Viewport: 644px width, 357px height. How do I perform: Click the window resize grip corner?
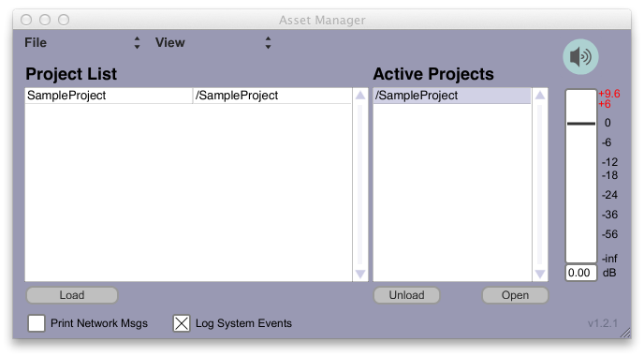pos(625,333)
